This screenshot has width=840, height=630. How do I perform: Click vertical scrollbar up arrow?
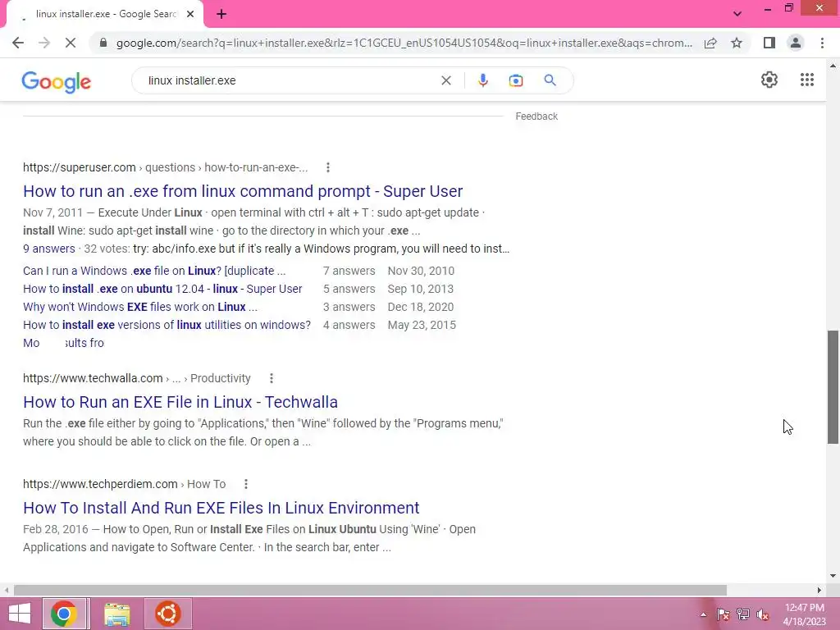[833, 66]
